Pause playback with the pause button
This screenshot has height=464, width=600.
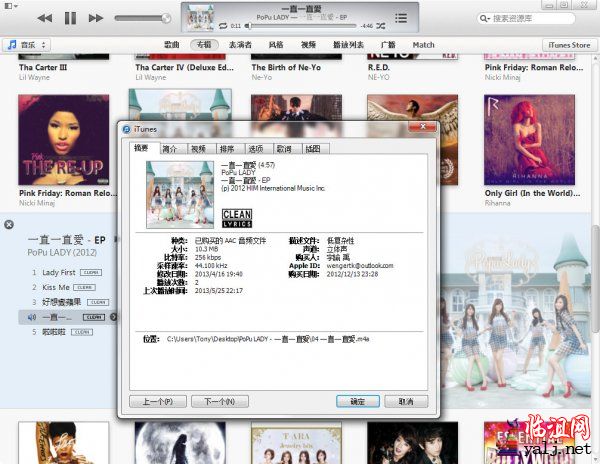point(70,18)
